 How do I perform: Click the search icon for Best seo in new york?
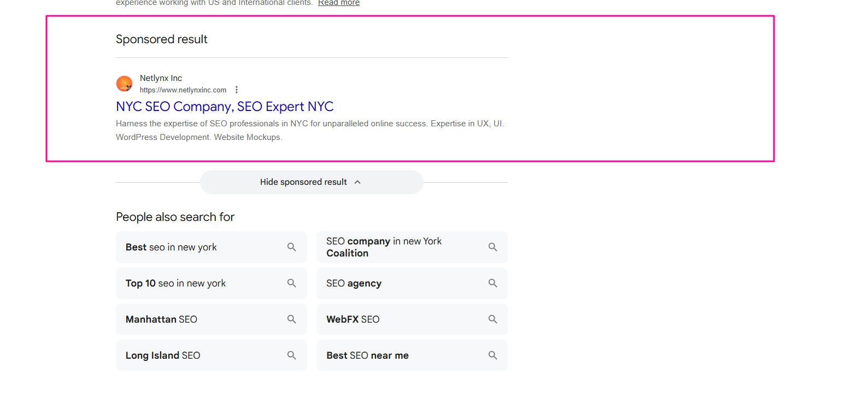tap(292, 247)
